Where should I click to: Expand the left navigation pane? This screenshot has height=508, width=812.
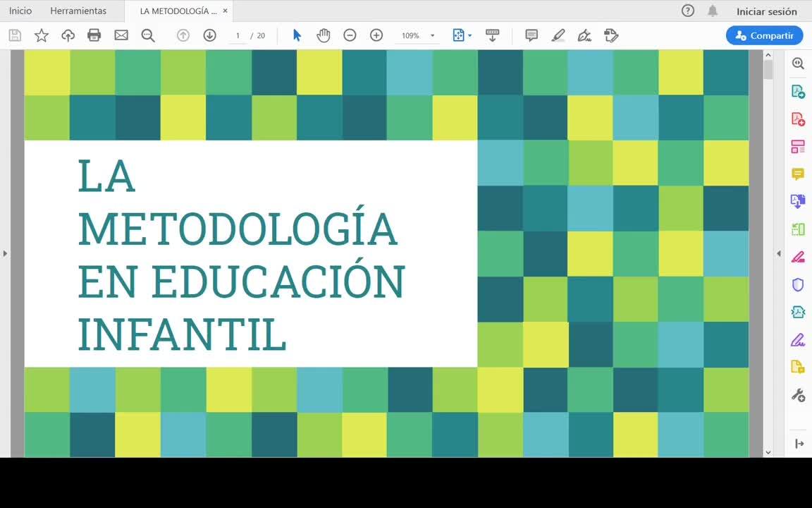coord(5,253)
